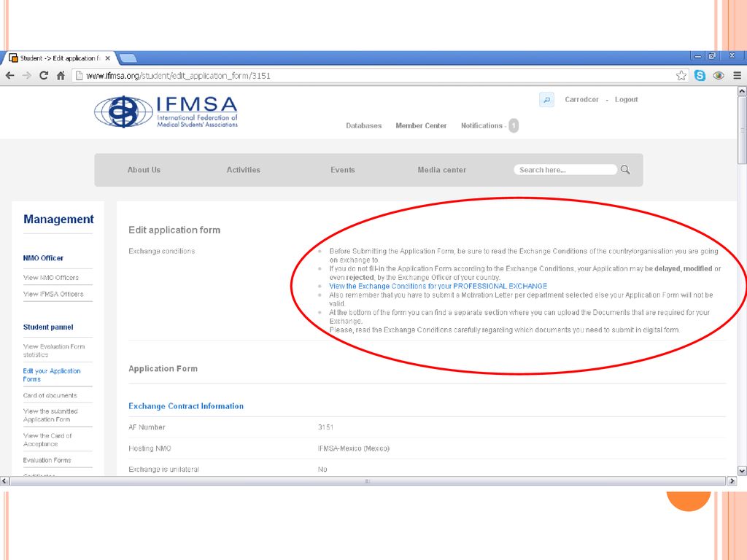Focus the Search here input box
Screen dimensions: 747x560
click(x=565, y=169)
